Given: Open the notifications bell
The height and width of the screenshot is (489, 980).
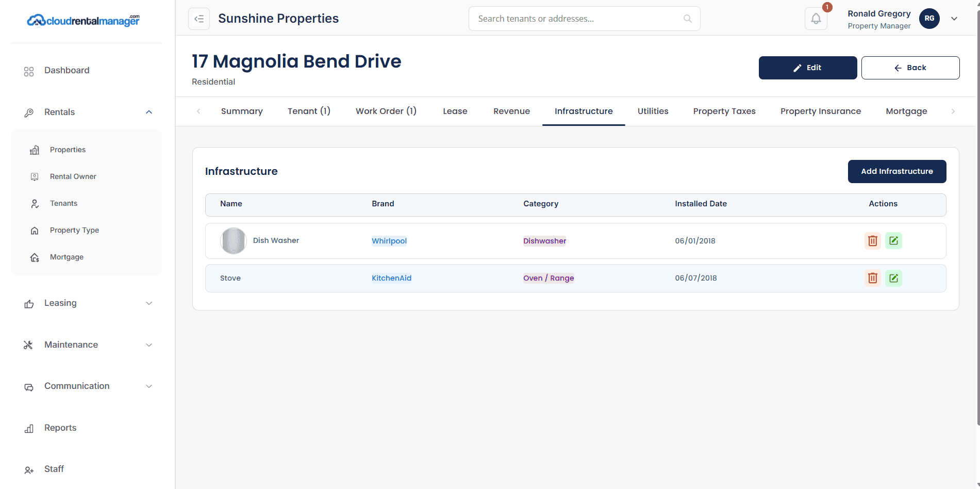Looking at the screenshot, I should tap(816, 19).
